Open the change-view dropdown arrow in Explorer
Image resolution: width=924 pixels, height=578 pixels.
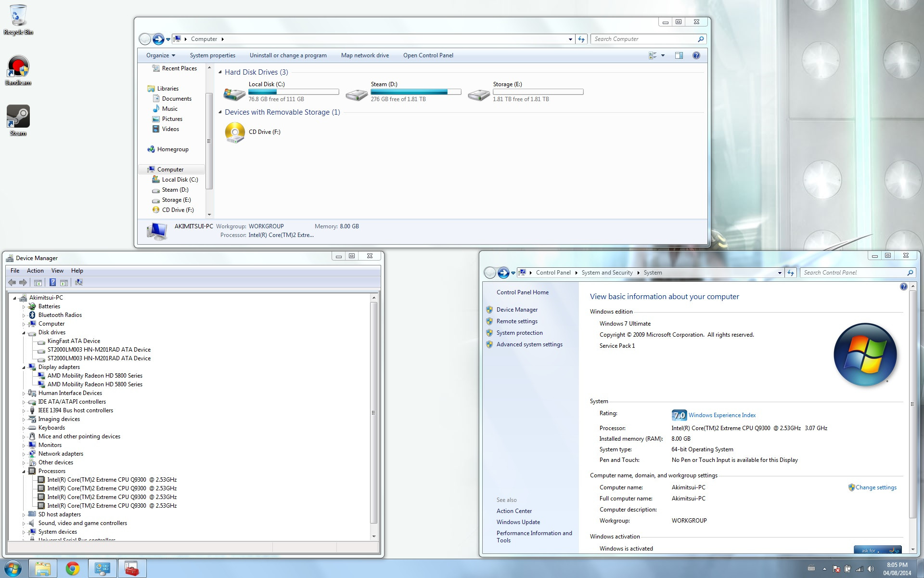pos(663,55)
